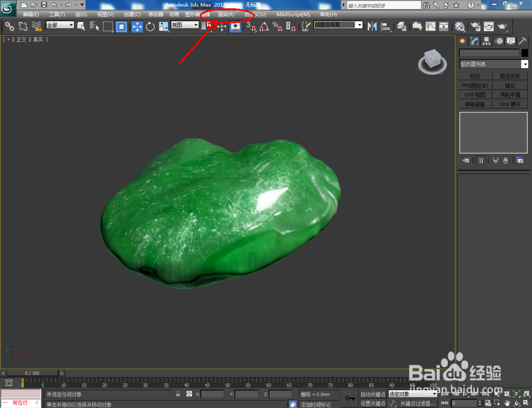The image size is (532, 408).
Task: Toggle the Percent Snap button
Action: tap(277, 26)
